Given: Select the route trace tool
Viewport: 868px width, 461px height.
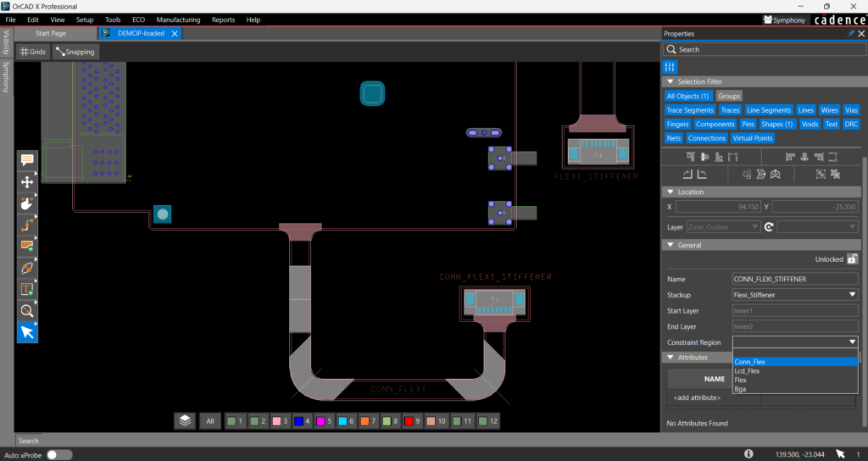Looking at the screenshot, I should click(27, 225).
